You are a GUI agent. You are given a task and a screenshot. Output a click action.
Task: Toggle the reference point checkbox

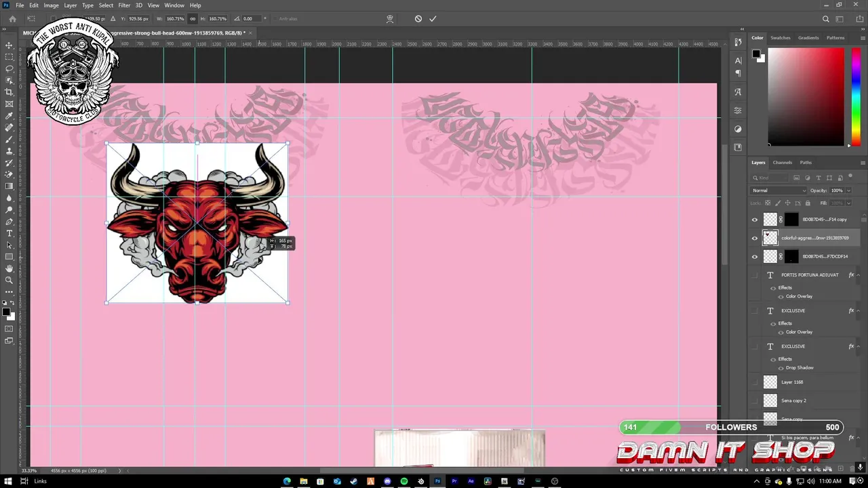(53, 19)
